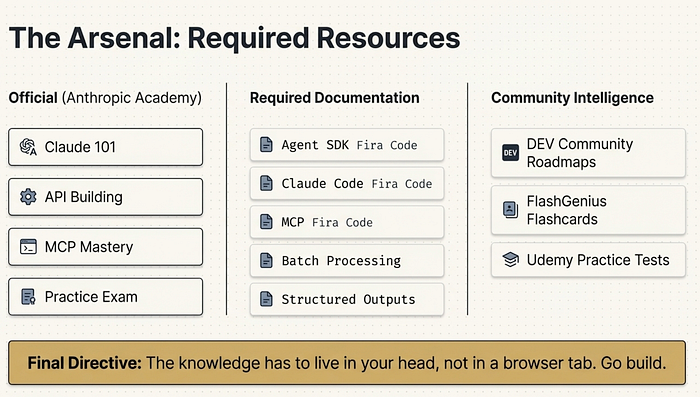The height and width of the screenshot is (397, 700).
Task: Click the terminal icon beside MCP Mastery
Action: point(28,247)
